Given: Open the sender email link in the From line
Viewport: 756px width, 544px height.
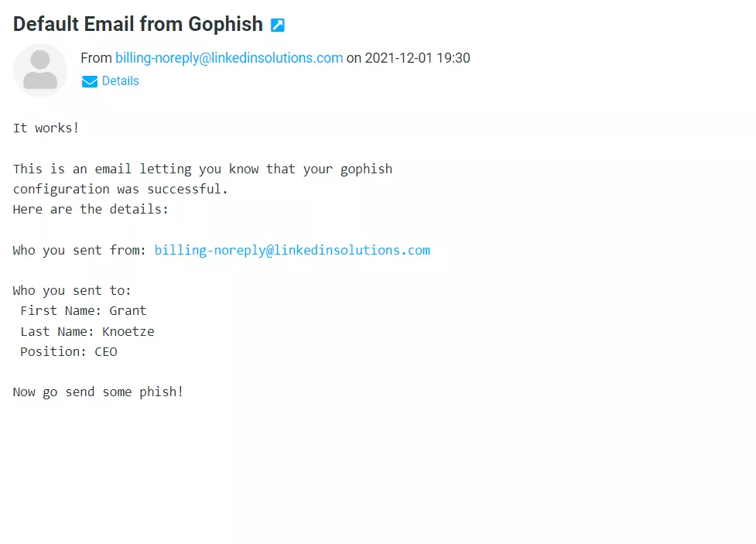Looking at the screenshot, I should pyautogui.click(x=229, y=58).
